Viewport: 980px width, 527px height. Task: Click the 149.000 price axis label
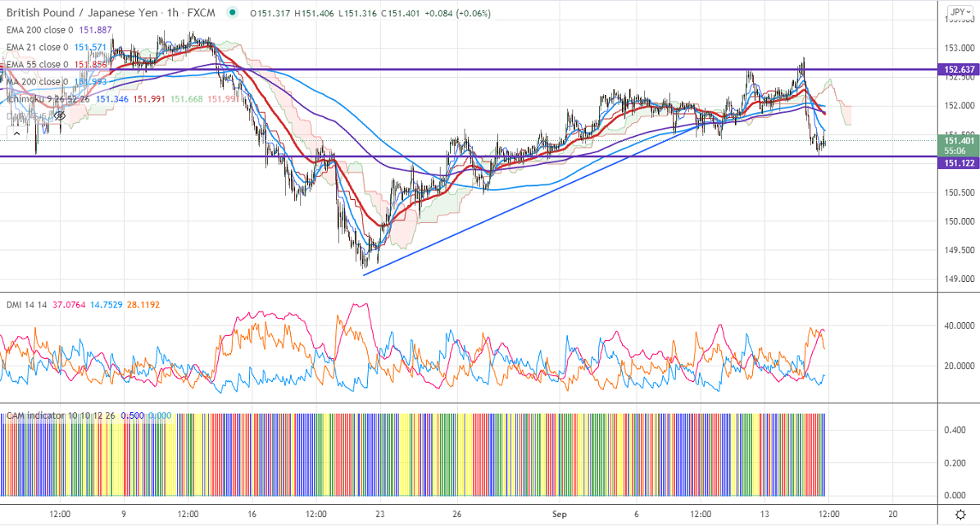click(x=960, y=279)
